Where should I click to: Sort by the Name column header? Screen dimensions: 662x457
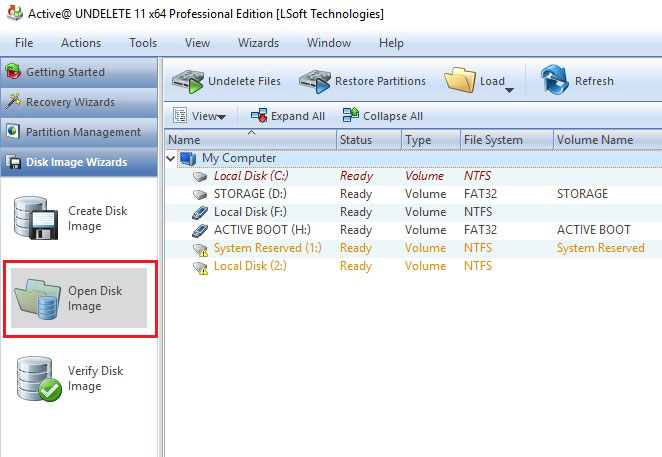[x=250, y=140]
